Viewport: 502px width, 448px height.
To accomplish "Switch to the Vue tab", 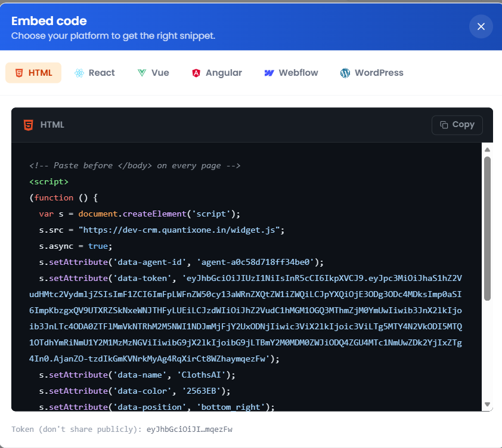I will pyautogui.click(x=153, y=73).
